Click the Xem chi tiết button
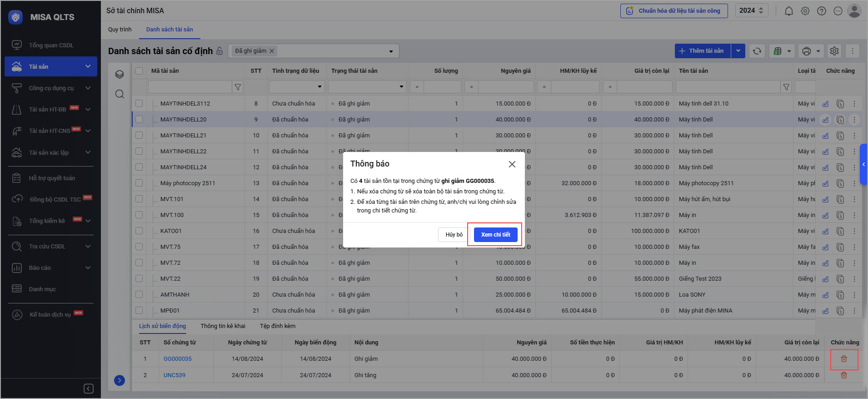The width and height of the screenshot is (868, 399). [495, 235]
